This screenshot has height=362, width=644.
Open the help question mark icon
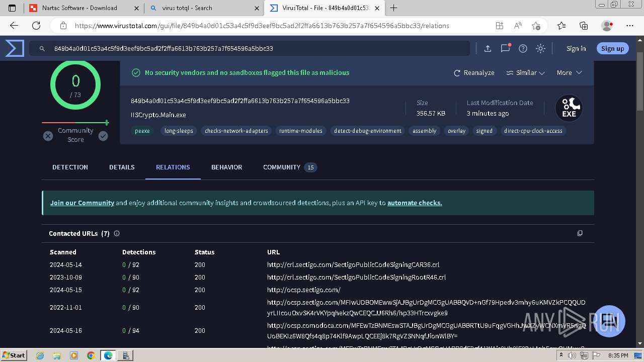click(523, 48)
